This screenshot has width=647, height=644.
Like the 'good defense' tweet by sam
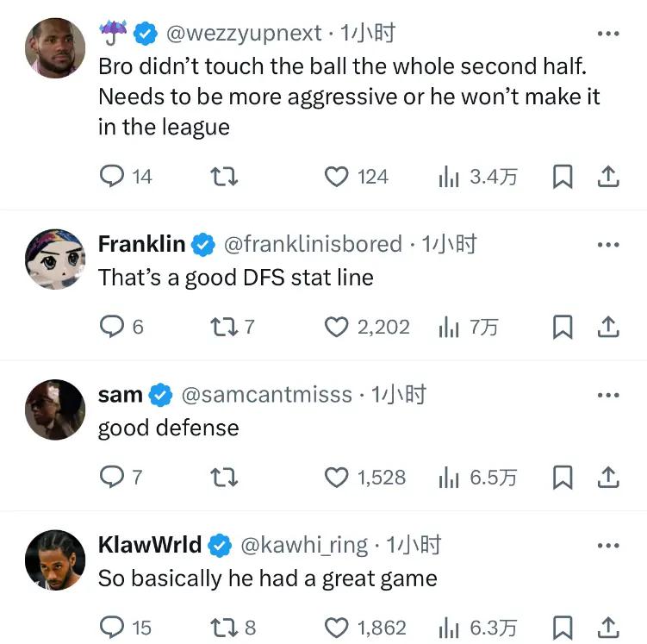(x=335, y=477)
